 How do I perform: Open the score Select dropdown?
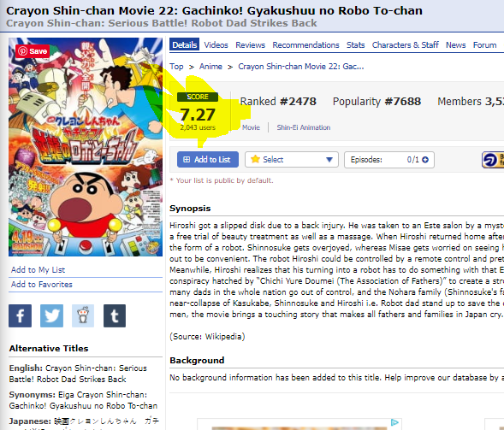[292, 160]
